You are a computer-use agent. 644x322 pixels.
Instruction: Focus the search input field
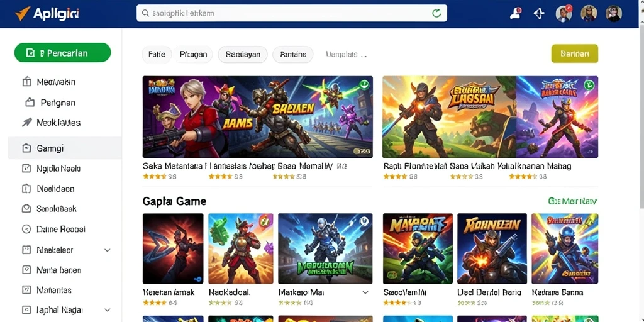point(292,13)
